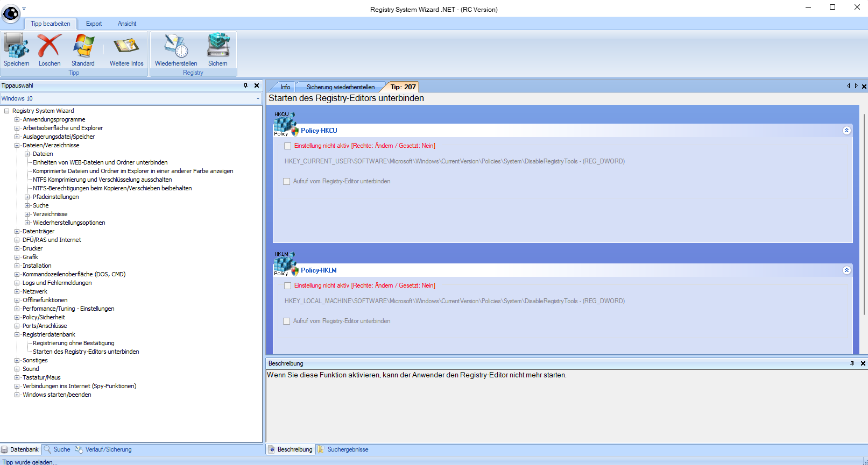
Task: Select NTFS Komprimierung und Verschlüsselung ausschalten
Action: tap(102, 180)
